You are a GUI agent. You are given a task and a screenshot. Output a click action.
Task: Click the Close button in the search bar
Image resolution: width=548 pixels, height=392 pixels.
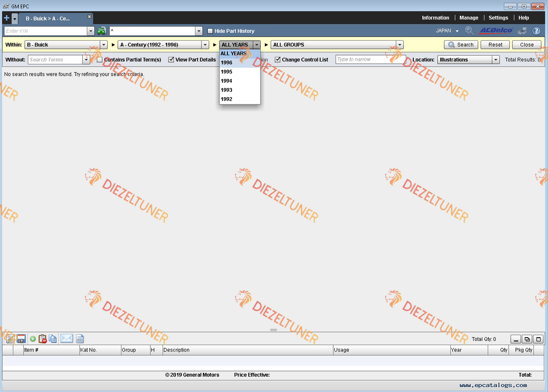pyautogui.click(x=527, y=45)
